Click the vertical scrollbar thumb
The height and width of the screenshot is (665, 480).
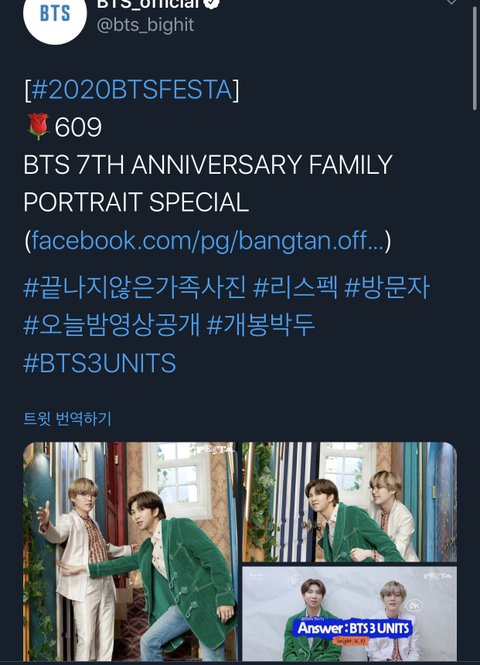pos(475,59)
